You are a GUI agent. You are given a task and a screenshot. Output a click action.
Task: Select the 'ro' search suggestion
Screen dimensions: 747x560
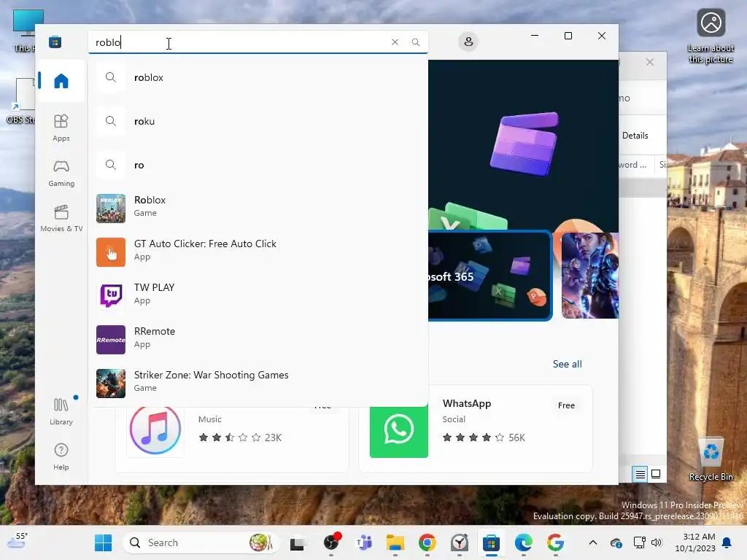pos(258,165)
